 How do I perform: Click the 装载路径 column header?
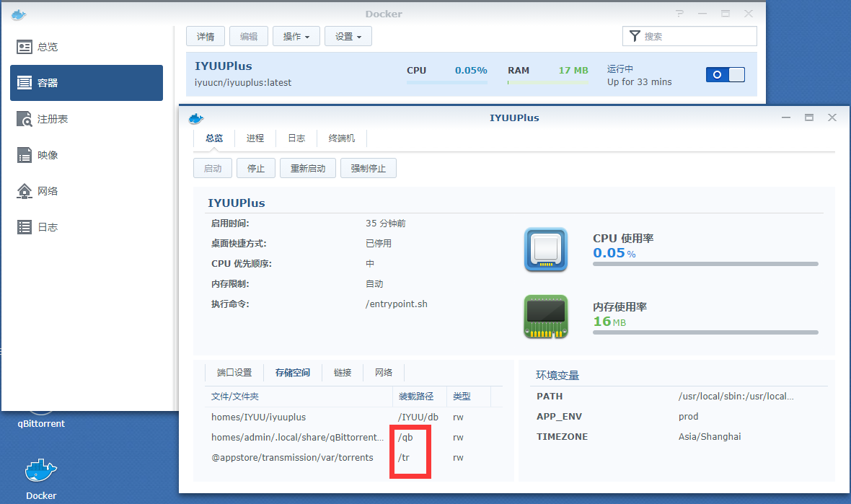pyautogui.click(x=420, y=397)
